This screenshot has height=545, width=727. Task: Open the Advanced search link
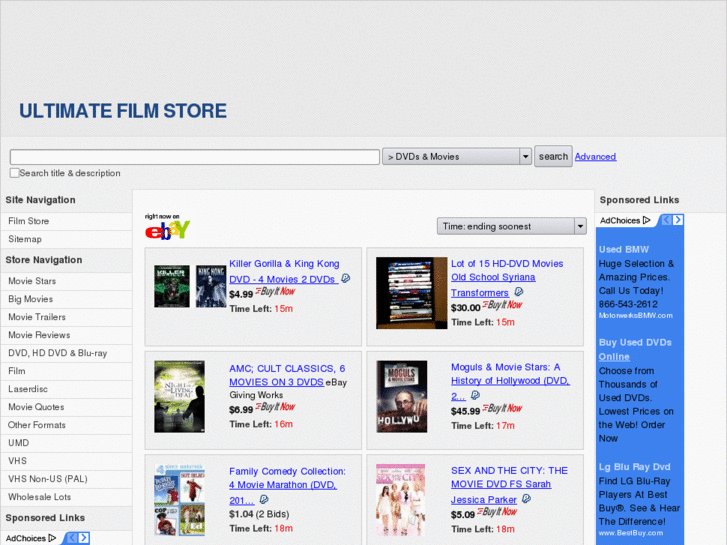coord(595,157)
